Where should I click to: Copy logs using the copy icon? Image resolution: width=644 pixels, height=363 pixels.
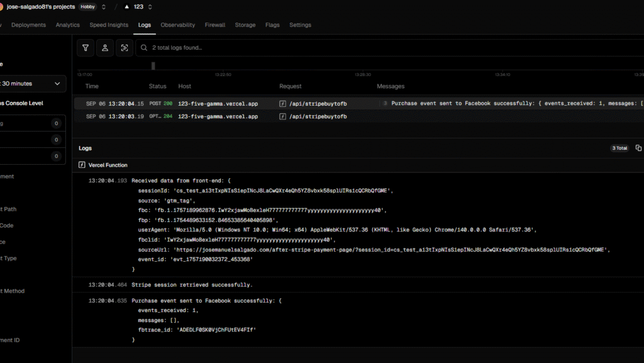(x=638, y=148)
